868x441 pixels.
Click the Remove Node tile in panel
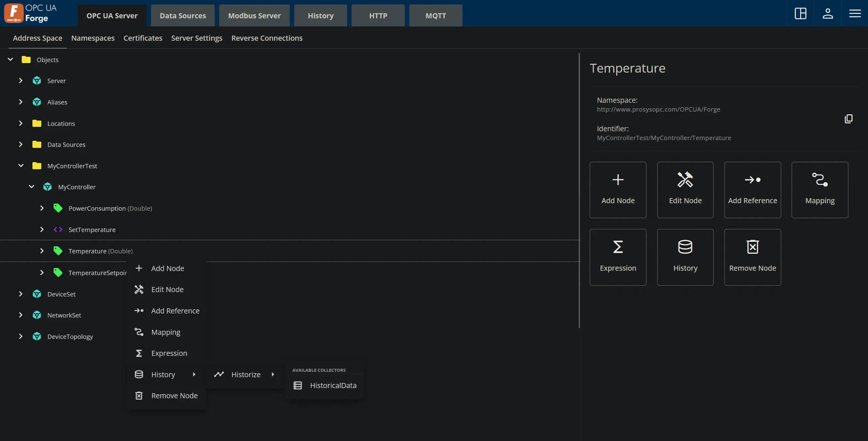click(752, 257)
